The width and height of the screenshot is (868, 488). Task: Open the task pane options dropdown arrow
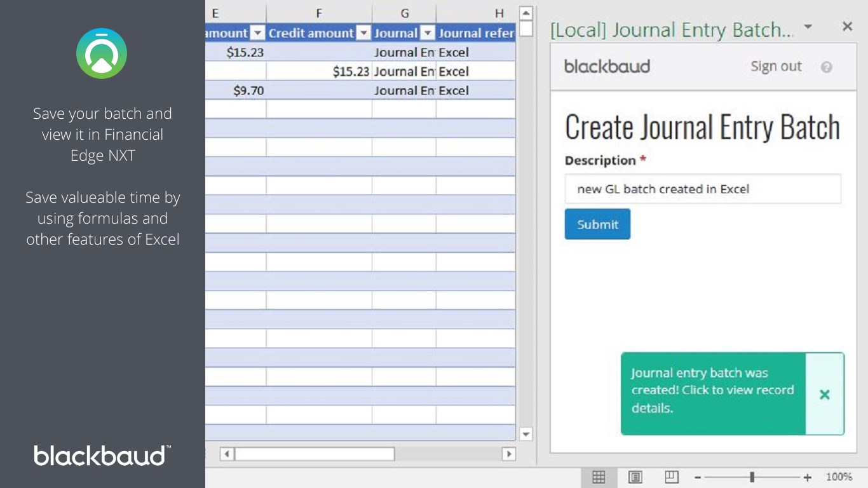click(808, 27)
